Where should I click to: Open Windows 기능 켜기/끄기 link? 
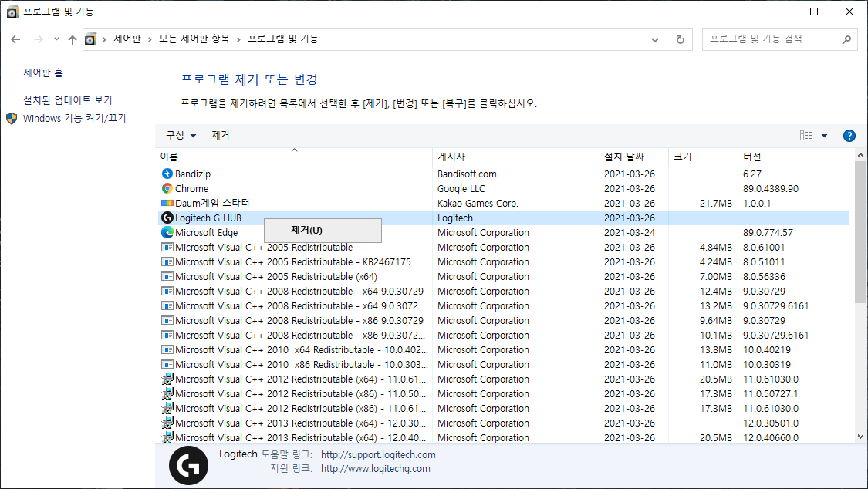coord(75,118)
